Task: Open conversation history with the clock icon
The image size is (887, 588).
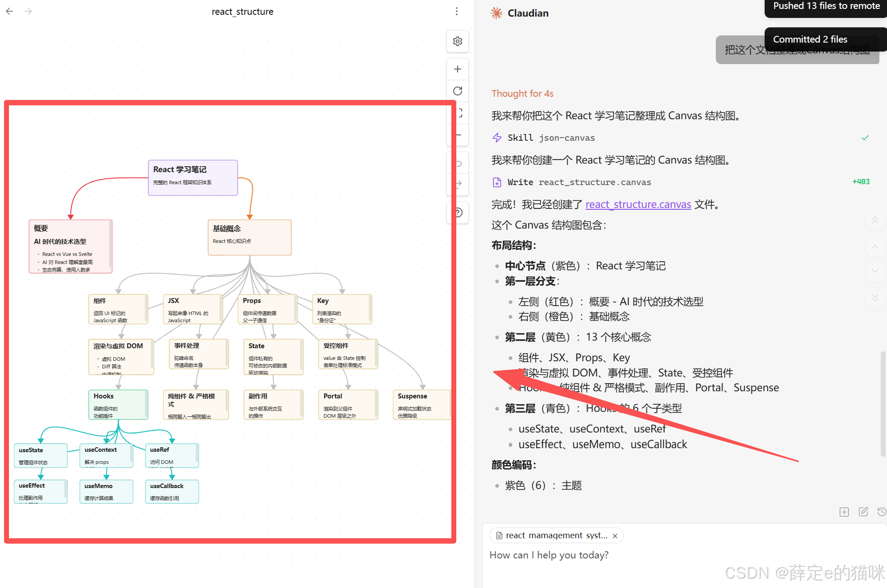Action: [881, 511]
